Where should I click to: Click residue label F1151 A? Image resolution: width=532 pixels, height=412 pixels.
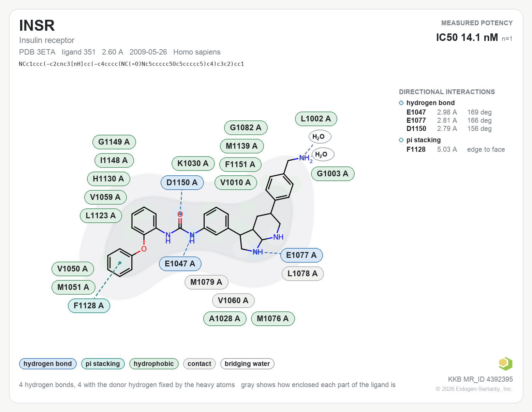pos(240,165)
